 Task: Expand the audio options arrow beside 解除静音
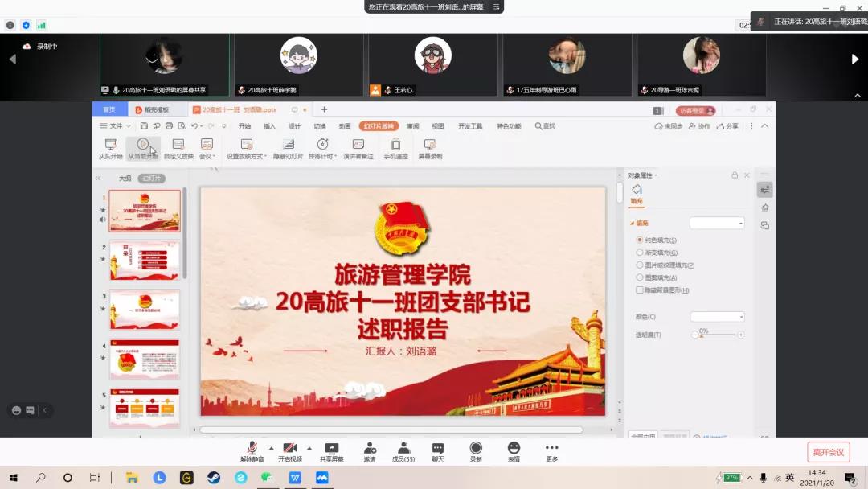tap(271, 448)
